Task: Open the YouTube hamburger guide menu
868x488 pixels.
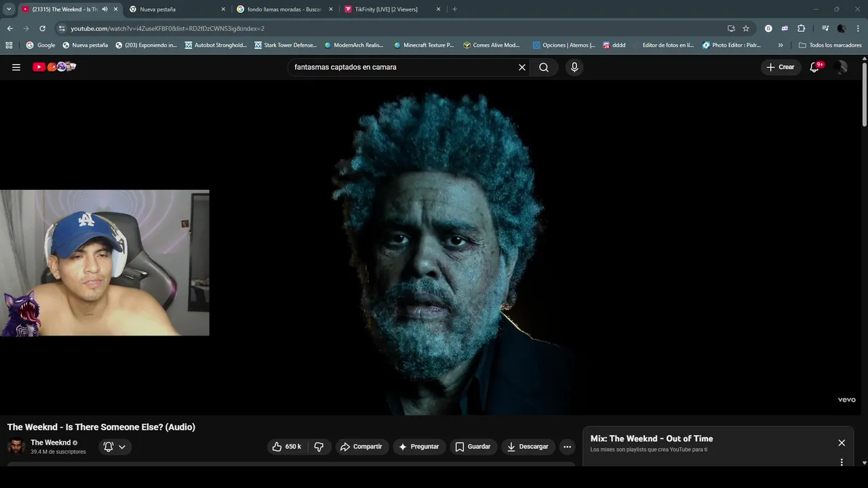Action: pyautogui.click(x=16, y=67)
